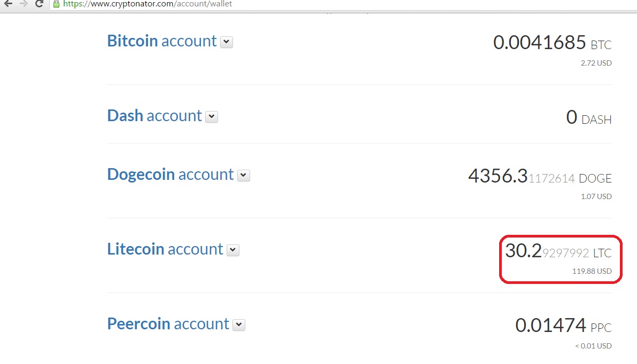The height and width of the screenshot is (364, 637).
Task: Reload the page with refresh icon
Action: (39, 4)
